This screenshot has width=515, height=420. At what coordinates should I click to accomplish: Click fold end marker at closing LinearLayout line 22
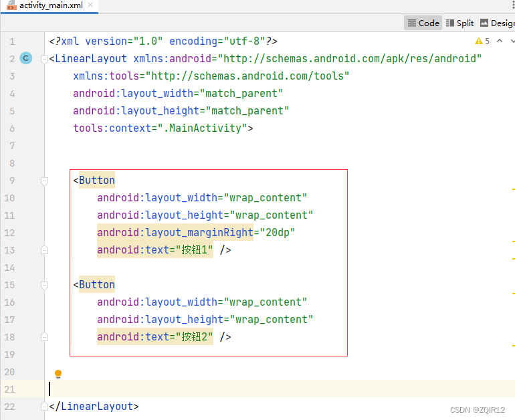pyautogui.click(x=44, y=407)
